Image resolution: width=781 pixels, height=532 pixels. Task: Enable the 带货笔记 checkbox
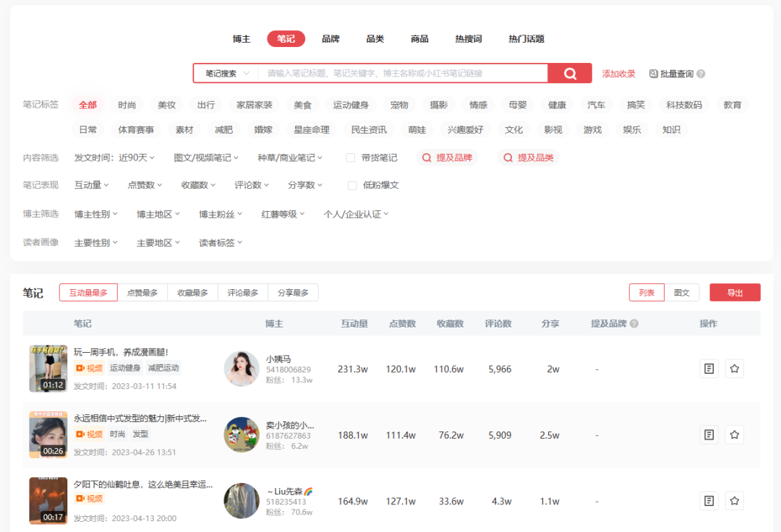(350, 157)
